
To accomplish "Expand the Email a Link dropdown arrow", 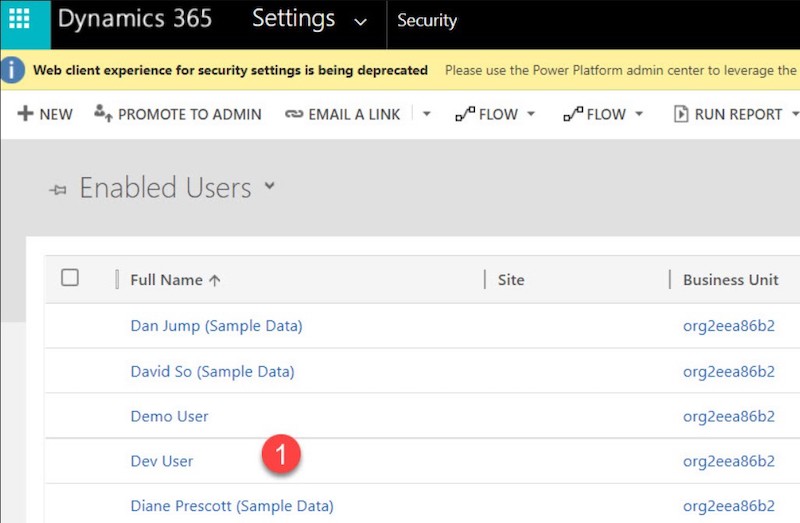I will point(427,114).
